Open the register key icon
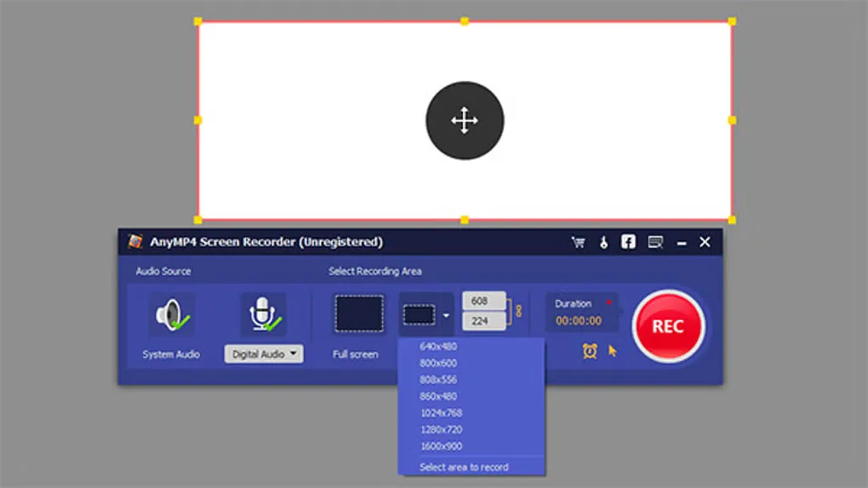Viewport: 868px width, 488px height. [x=603, y=242]
